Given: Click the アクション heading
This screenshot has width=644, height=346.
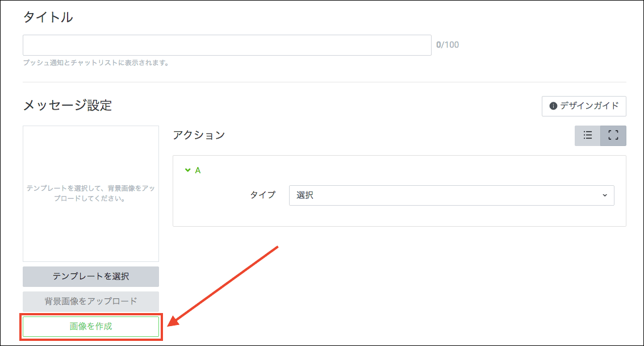Looking at the screenshot, I should click(199, 135).
